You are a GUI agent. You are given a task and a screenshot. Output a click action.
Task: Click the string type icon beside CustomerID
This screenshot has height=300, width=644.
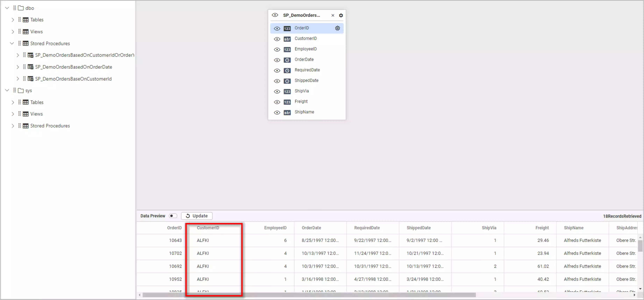click(x=287, y=39)
